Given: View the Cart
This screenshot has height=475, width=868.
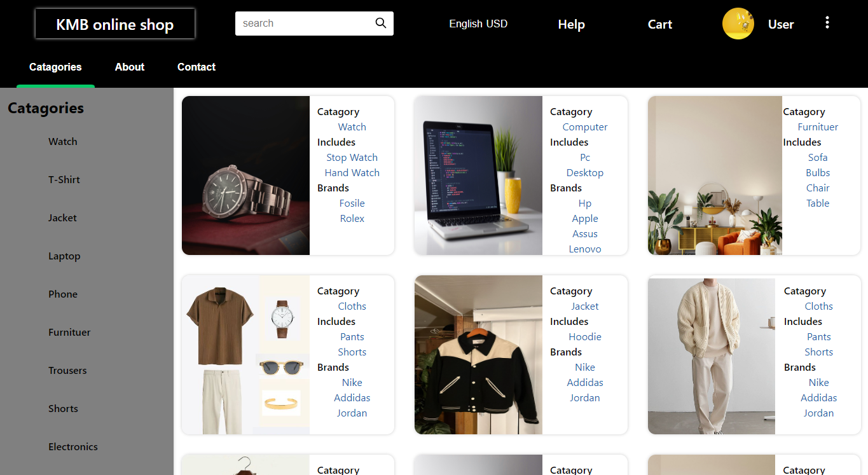Looking at the screenshot, I should (x=659, y=24).
